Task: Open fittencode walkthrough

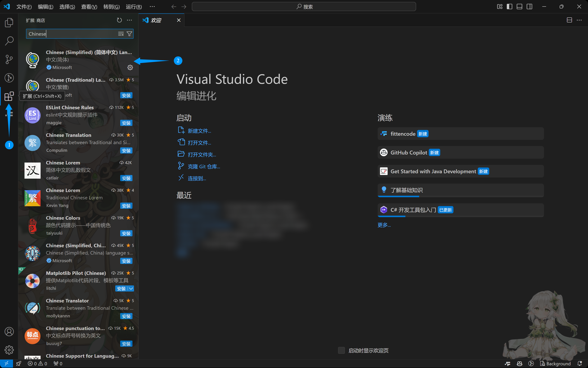Action: 461,134
